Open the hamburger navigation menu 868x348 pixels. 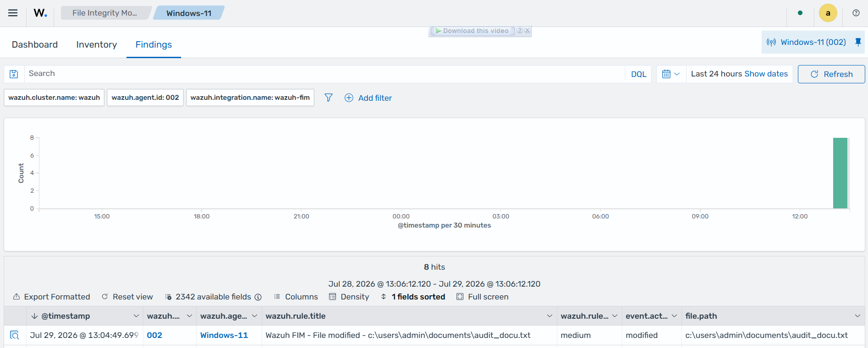pos(13,13)
